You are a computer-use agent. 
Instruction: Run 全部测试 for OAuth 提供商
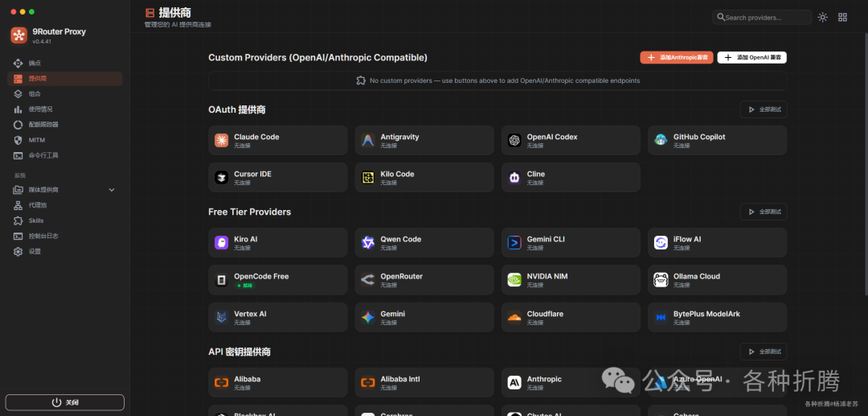(x=764, y=109)
